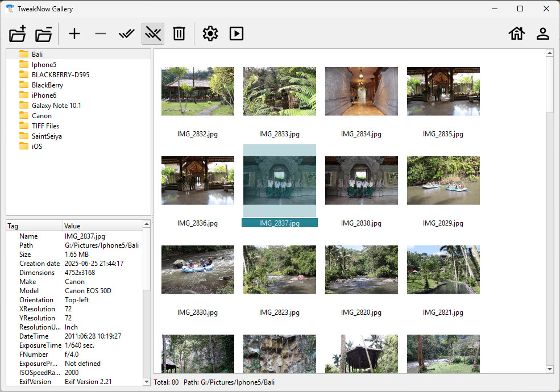The height and width of the screenshot is (392, 560).
Task: Open the user account icon
Action: [542, 34]
